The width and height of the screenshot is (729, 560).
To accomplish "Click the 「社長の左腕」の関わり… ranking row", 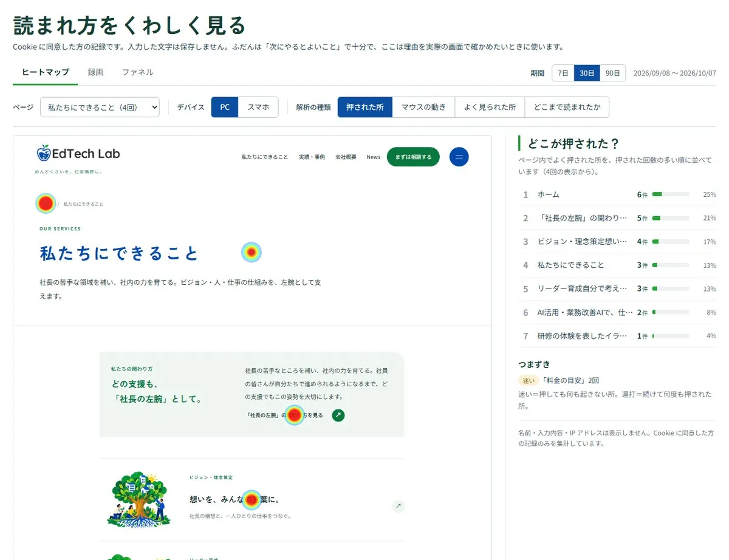I will tap(617, 218).
